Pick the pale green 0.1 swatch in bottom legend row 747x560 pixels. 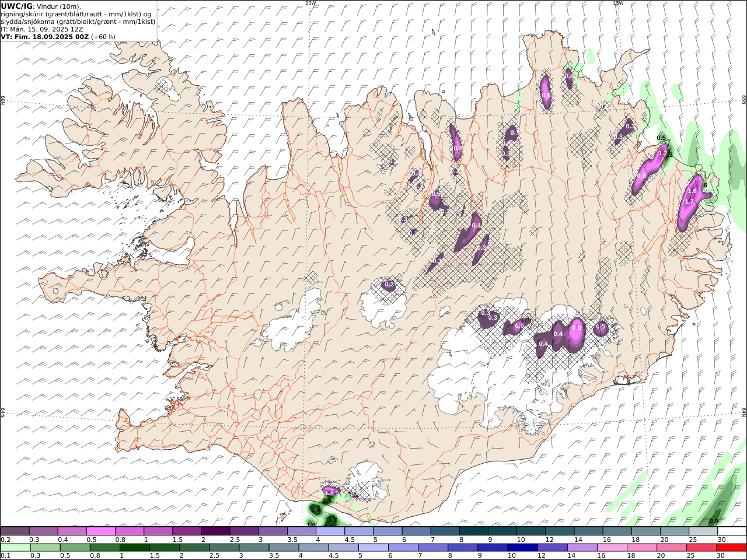15,548
